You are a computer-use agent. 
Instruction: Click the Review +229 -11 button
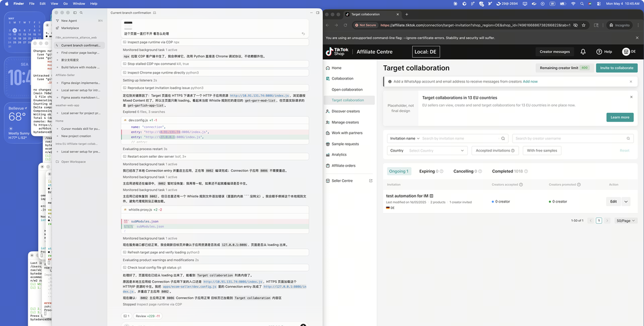pos(147,316)
